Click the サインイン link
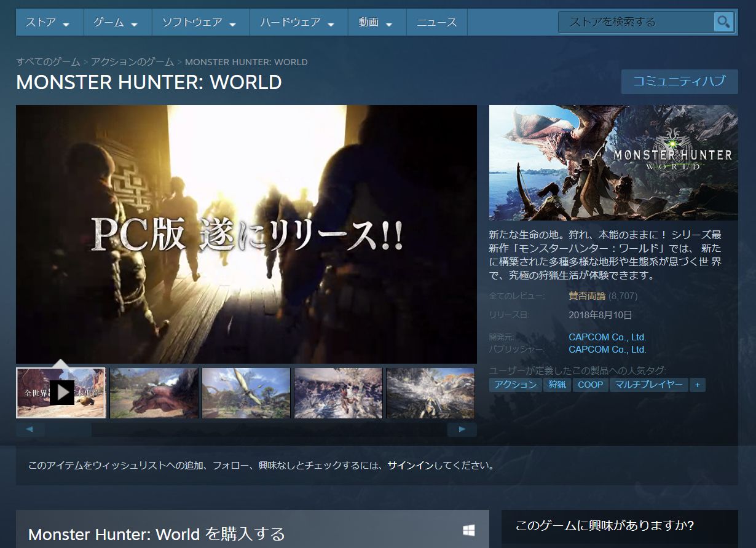756x548 pixels. 411,466
